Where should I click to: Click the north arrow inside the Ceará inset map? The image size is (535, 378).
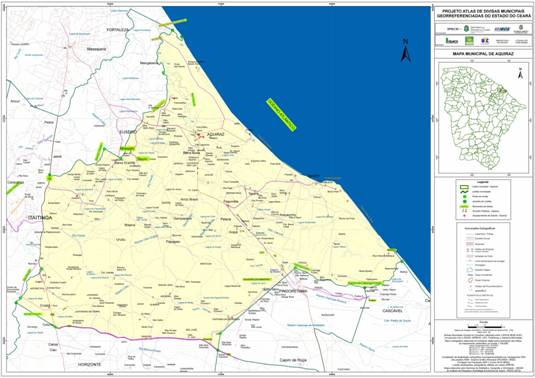point(520,73)
